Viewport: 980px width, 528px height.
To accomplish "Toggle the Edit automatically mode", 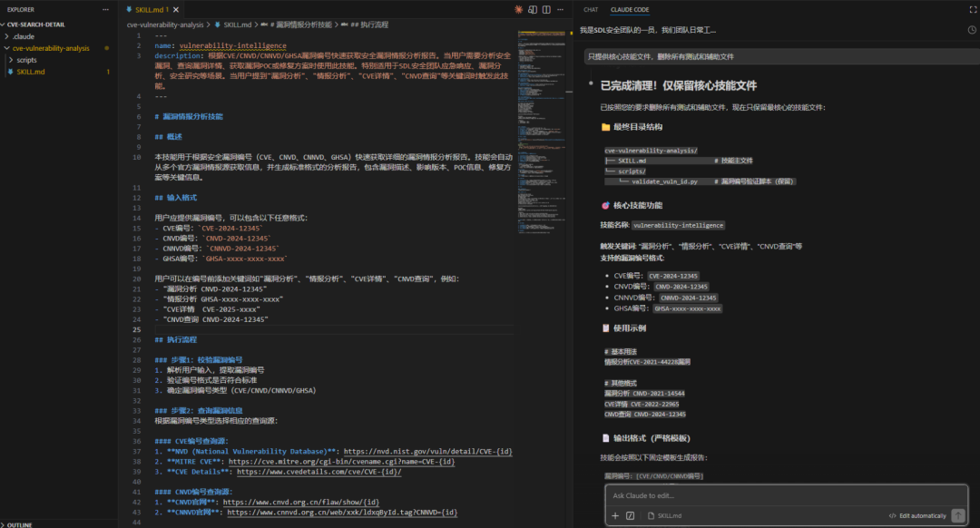I will (x=916, y=515).
